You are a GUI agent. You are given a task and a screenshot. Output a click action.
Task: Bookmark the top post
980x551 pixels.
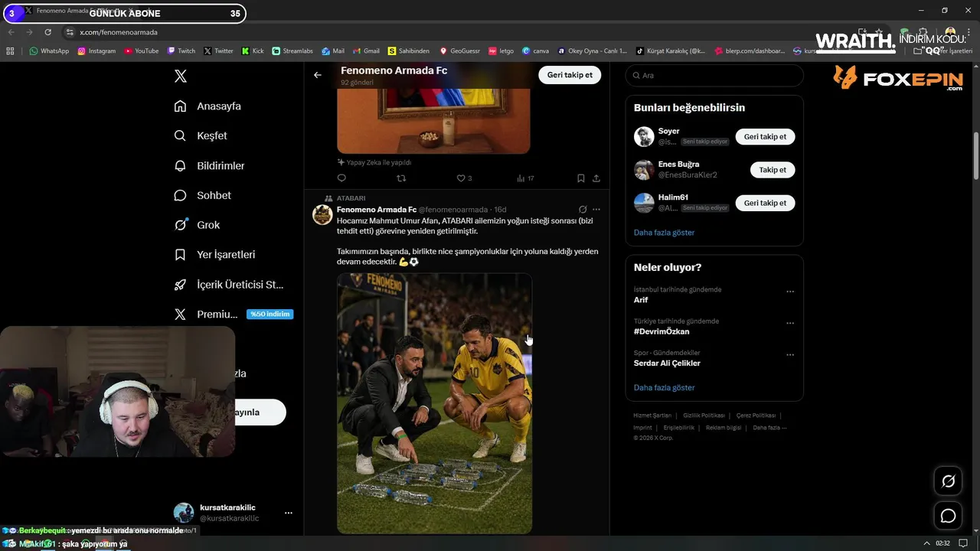[x=580, y=178]
